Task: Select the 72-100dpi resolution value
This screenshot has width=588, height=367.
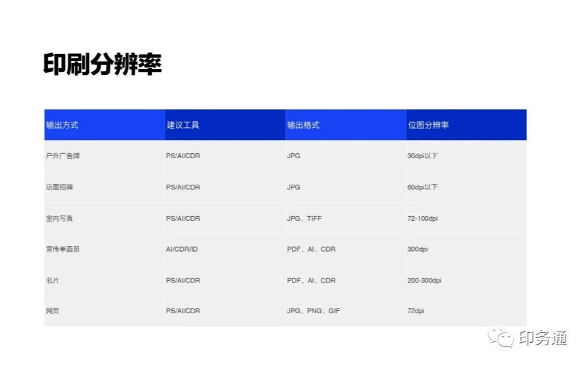Action: [x=422, y=219]
